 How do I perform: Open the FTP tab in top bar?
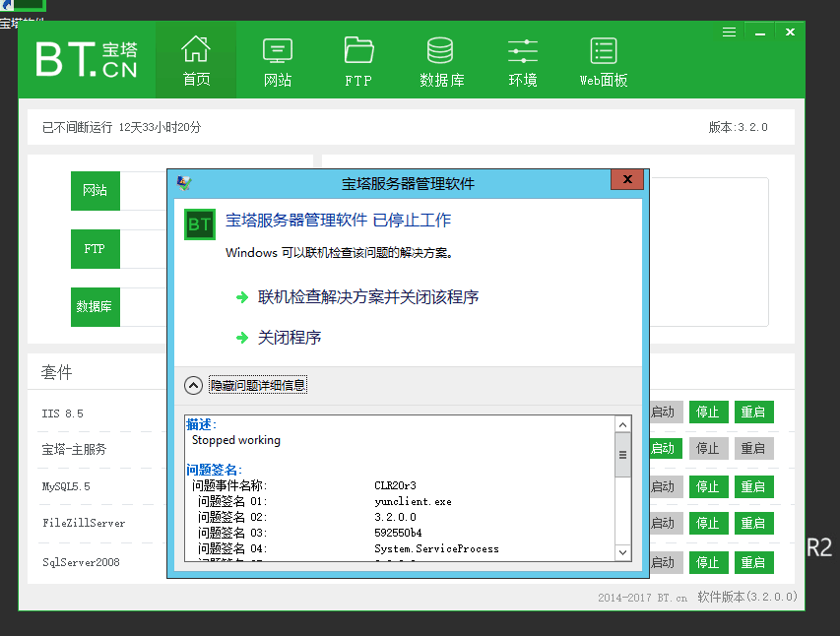click(358, 60)
